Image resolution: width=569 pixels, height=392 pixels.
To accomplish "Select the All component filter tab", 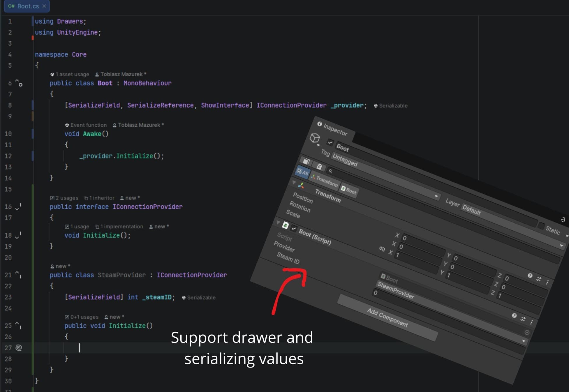I will tap(303, 172).
